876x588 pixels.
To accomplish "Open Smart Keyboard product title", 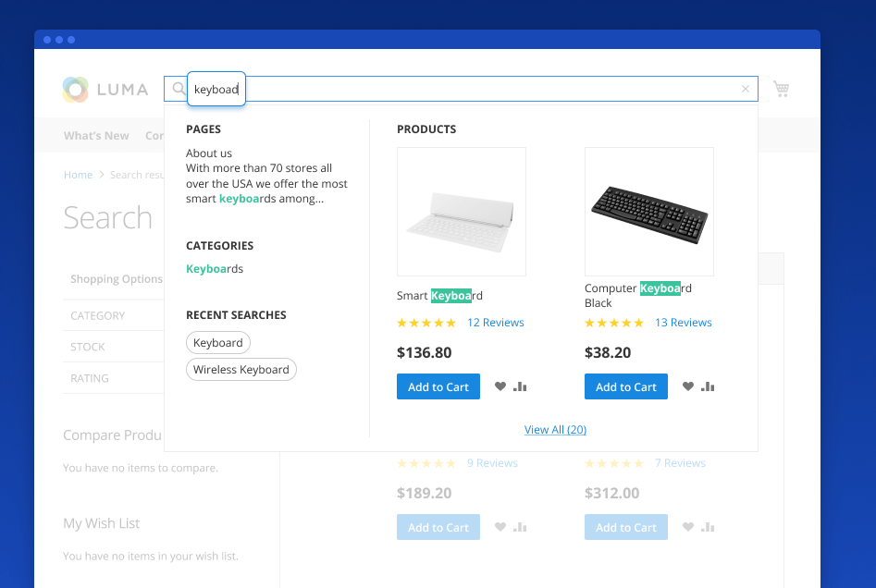I will pyautogui.click(x=439, y=296).
